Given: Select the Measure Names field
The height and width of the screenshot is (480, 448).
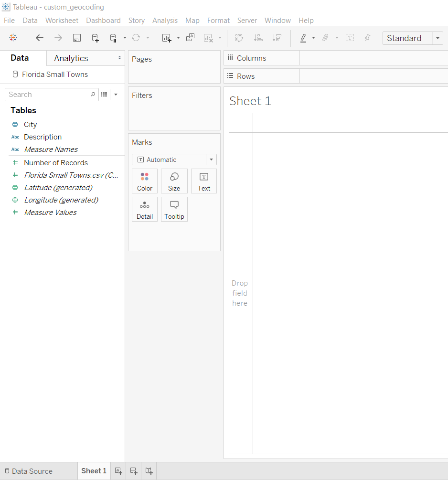Looking at the screenshot, I should click(51, 149).
